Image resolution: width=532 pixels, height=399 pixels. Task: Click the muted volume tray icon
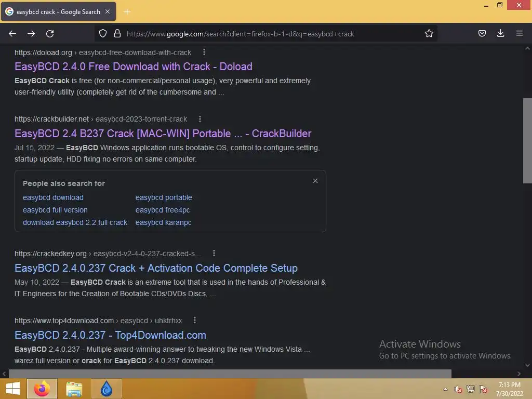click(458, 389)
